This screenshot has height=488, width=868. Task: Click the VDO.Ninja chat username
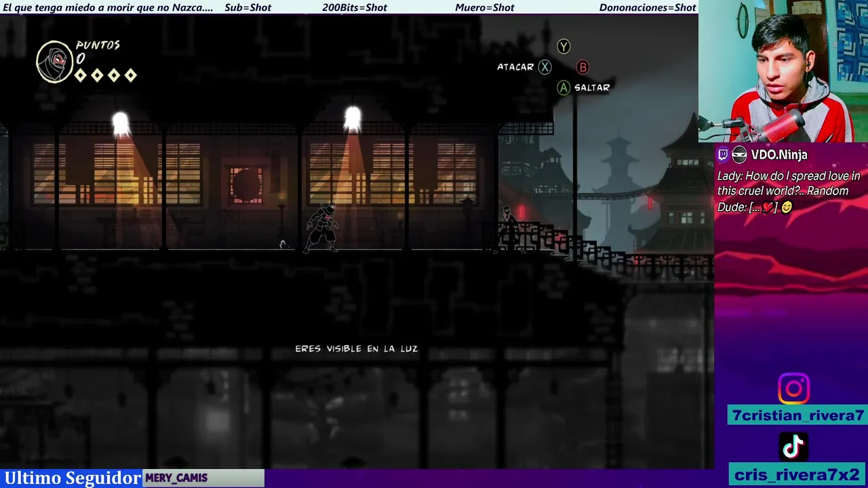[x=779, y=155]
